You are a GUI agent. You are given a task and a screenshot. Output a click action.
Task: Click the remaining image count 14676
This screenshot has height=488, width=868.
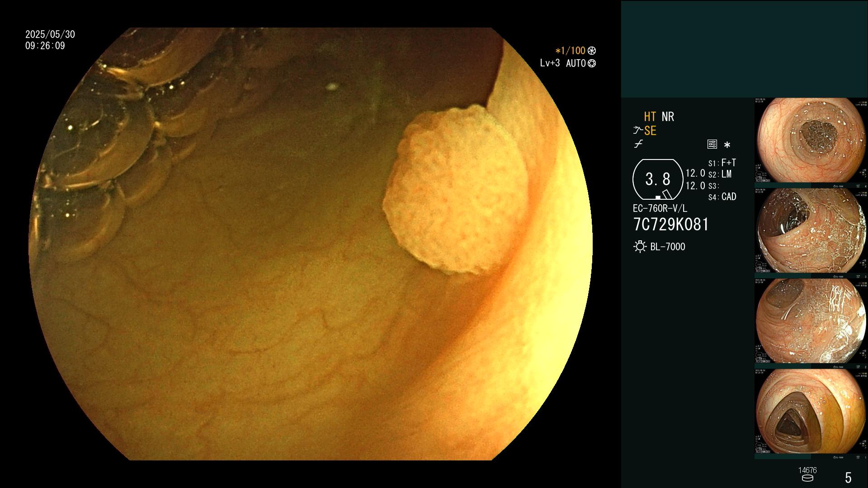coord(807,470)
